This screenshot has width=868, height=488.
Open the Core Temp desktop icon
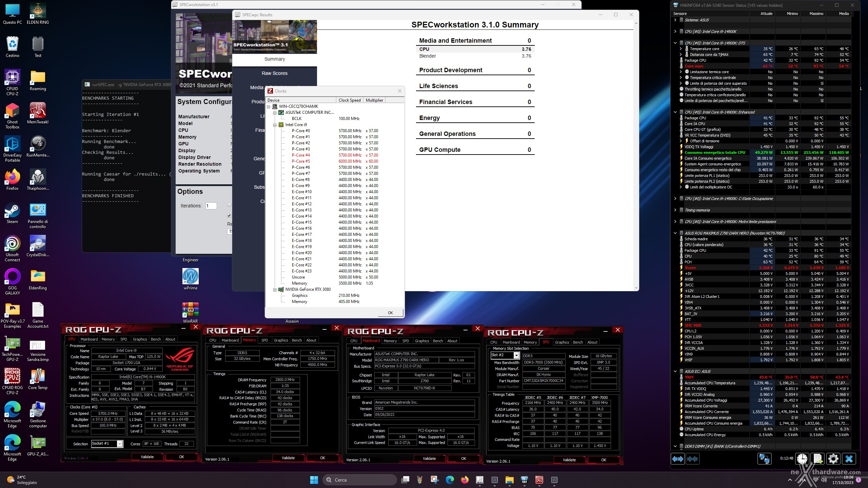pyautogui.click(x=38, y=379)
